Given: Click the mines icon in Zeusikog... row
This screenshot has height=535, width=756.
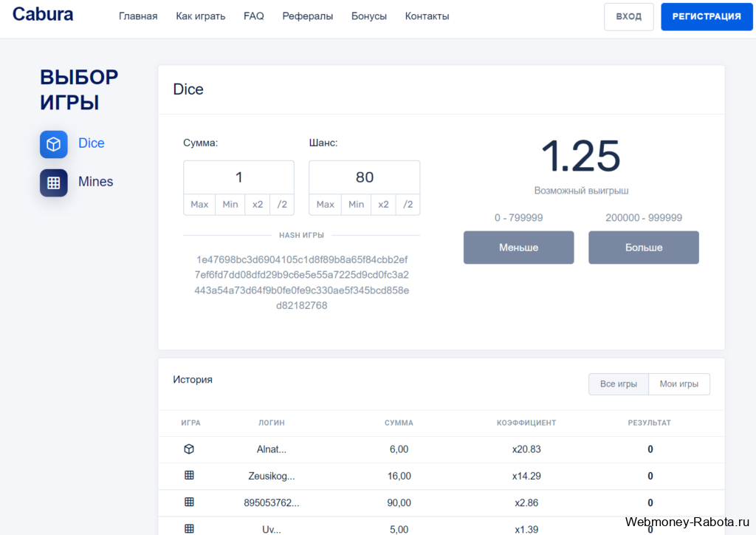Looking at the screenshot, I should point(189,476).
